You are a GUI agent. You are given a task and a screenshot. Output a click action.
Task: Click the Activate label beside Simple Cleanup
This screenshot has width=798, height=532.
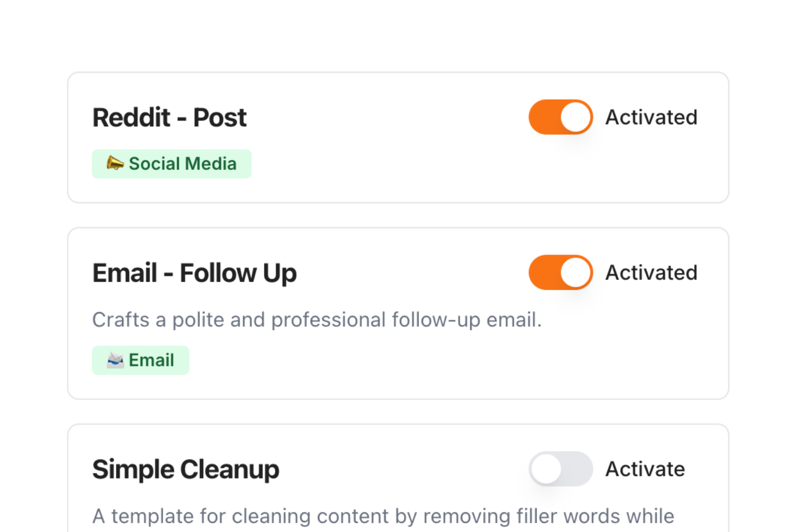pos(645,469)
